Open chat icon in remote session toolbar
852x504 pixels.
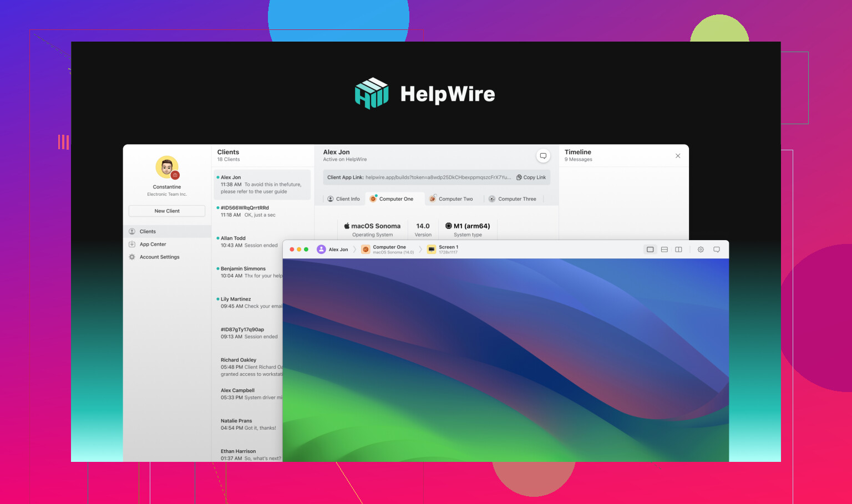click(x=717, y=250)
